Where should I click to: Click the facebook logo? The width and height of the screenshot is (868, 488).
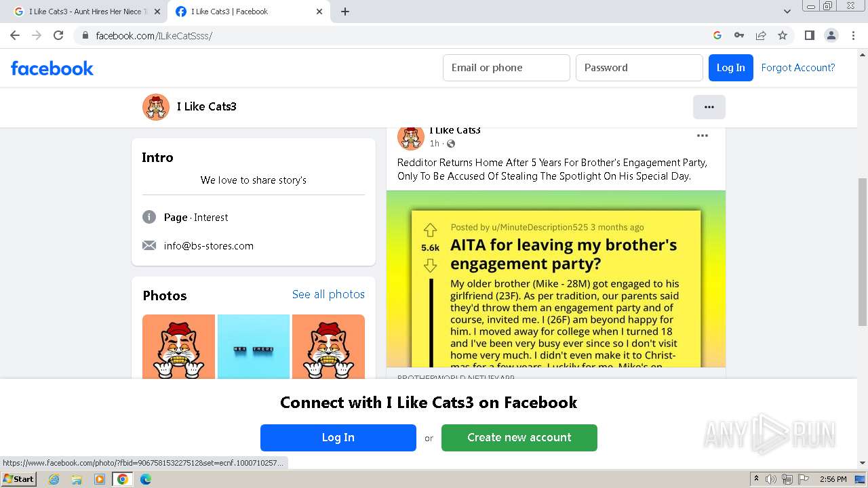coord(52,68)
